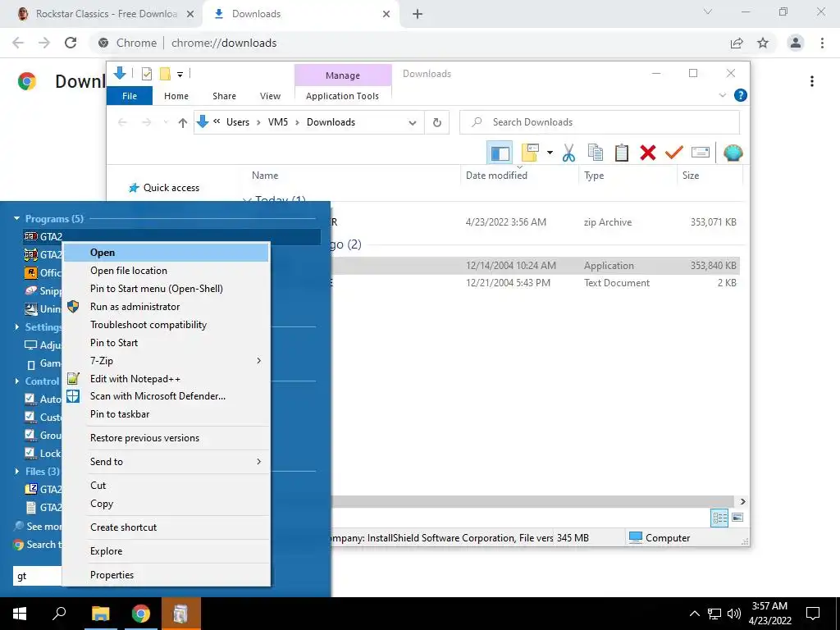Select the zip Archive file row
840x630 pixels.
pyautogui.click(x=535, y=221)
